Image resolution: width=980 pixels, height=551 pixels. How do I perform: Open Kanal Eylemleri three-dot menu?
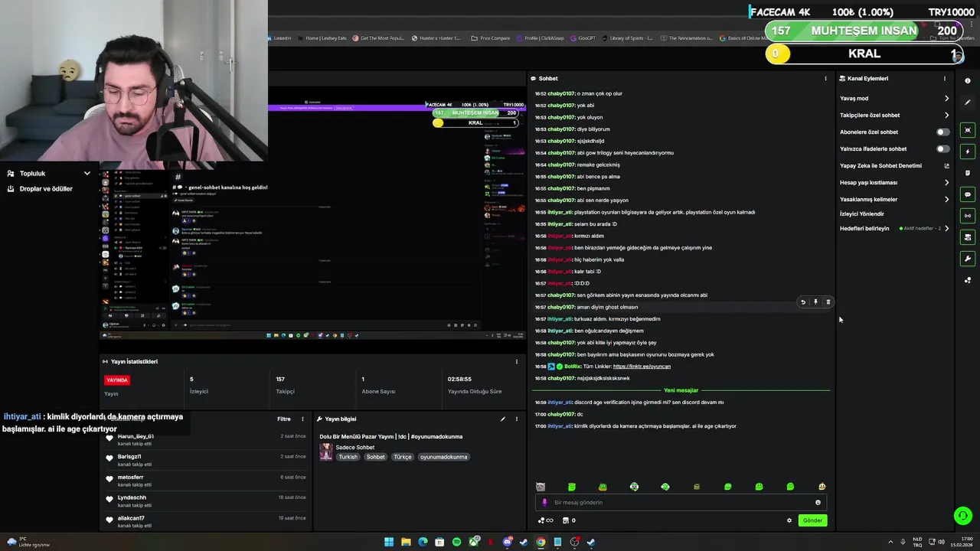(944, 79)
